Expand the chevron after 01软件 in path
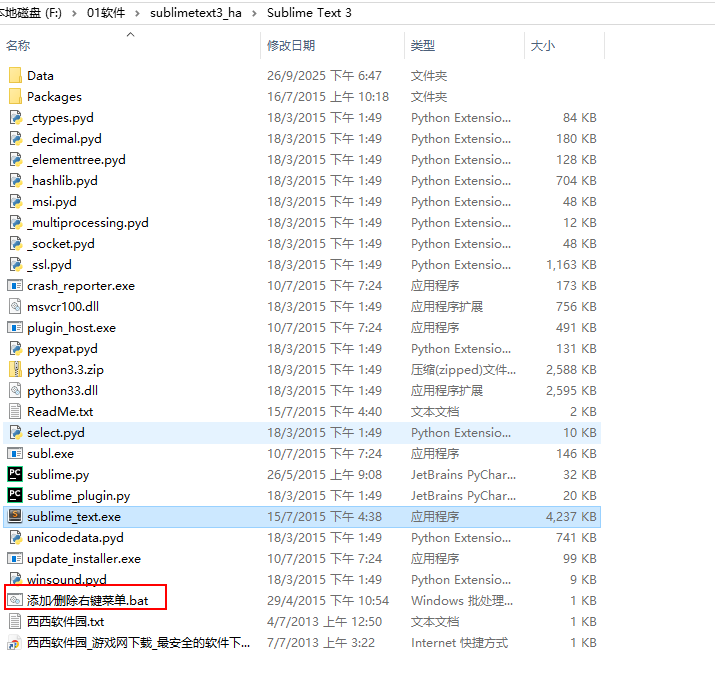715x680 pixels. point(137,13)
